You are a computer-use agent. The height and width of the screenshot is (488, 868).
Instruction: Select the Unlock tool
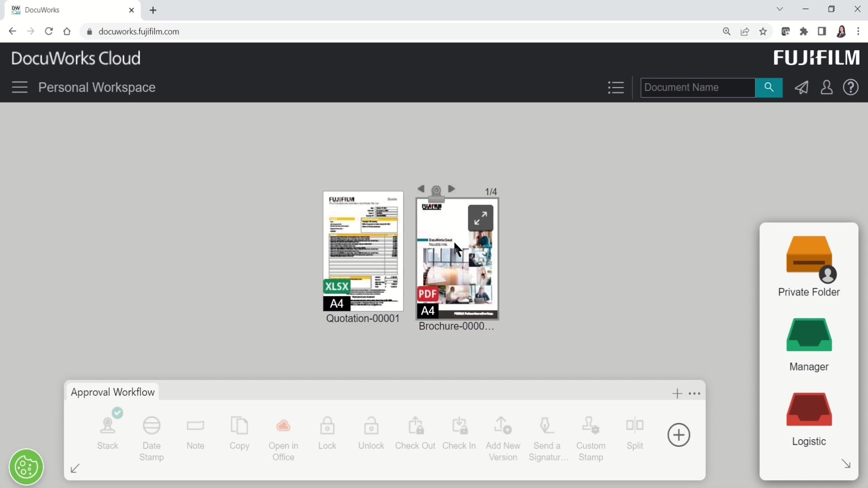tap(371, 434)
